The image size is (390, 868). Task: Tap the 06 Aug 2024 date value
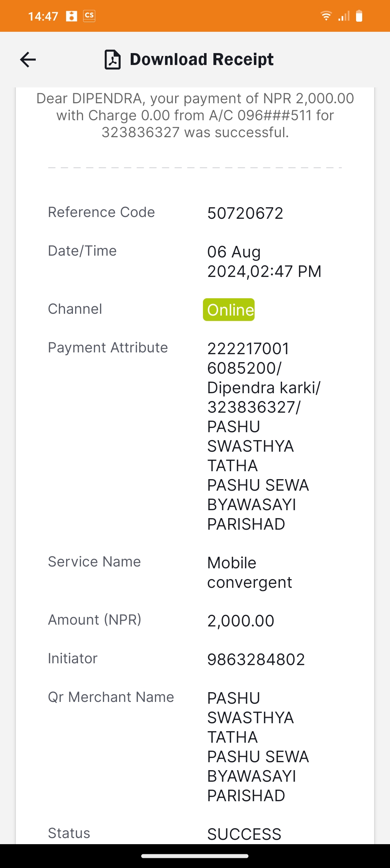[x=264, y=261]
